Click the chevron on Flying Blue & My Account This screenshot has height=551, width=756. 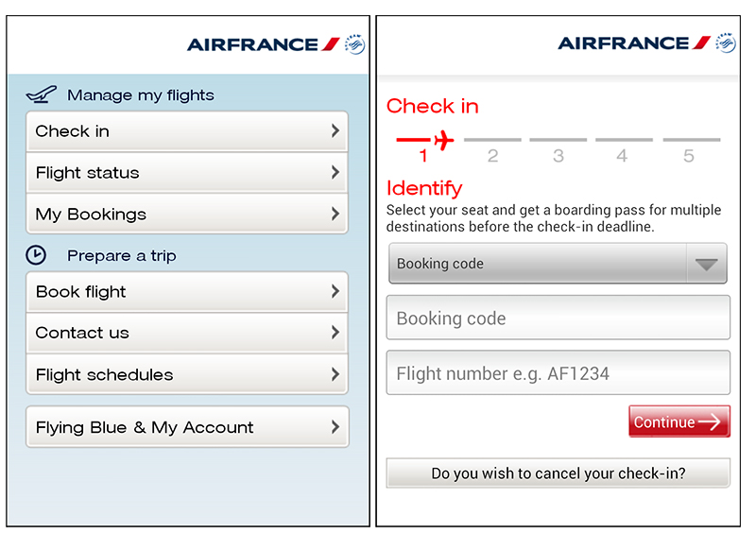pos(335,427)
